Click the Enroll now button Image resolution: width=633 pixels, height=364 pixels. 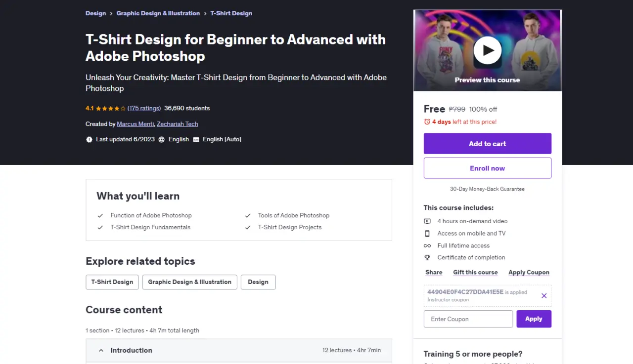point(488,168)
